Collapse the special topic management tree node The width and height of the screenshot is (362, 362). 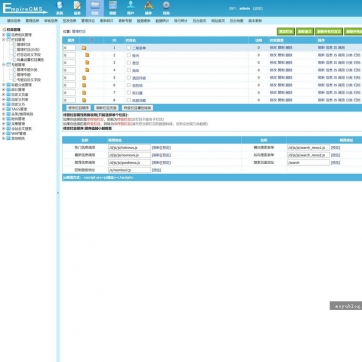[x=4, y=64]
